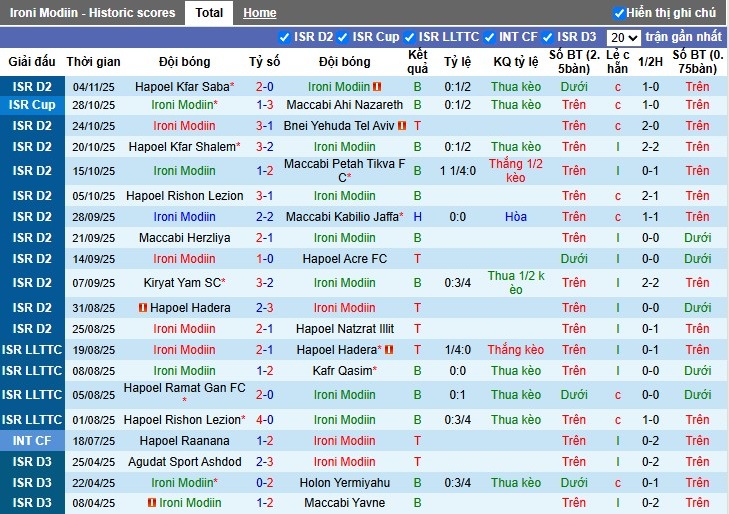Open Ironi Modiin home link on 24/10/25
This screenshot has width=729, height=514.
[185, 125]
